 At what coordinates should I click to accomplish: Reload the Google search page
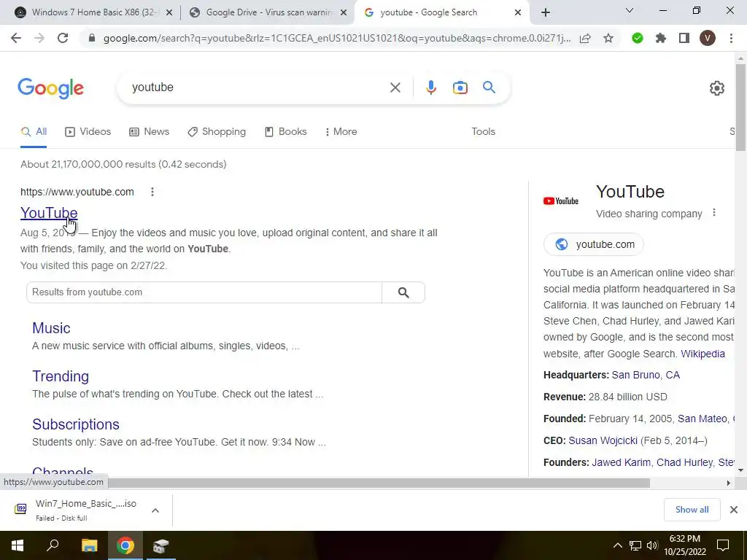(63, 38)
